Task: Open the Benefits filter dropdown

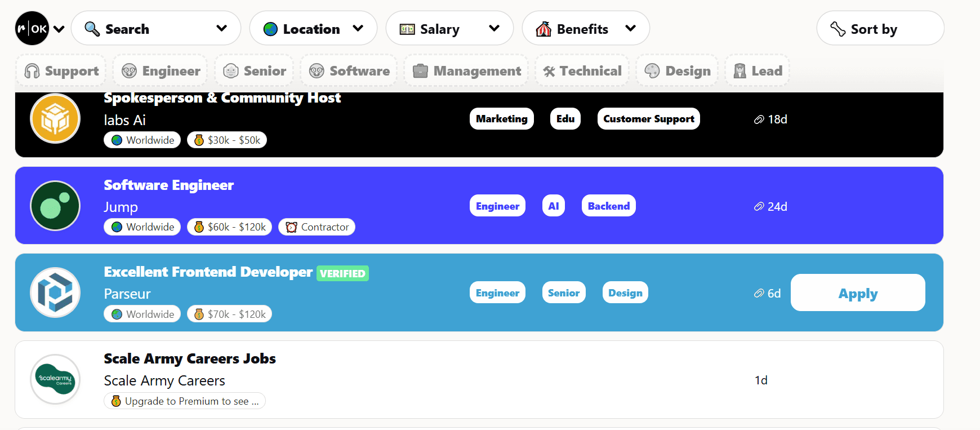Action: point(586,28)
